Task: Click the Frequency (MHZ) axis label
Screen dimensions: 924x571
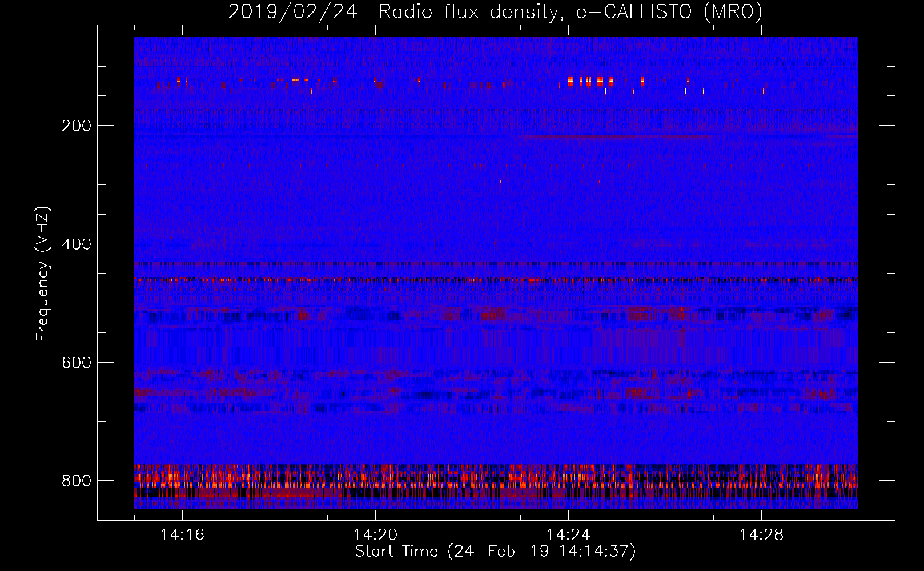Action: tap(43, 274)
